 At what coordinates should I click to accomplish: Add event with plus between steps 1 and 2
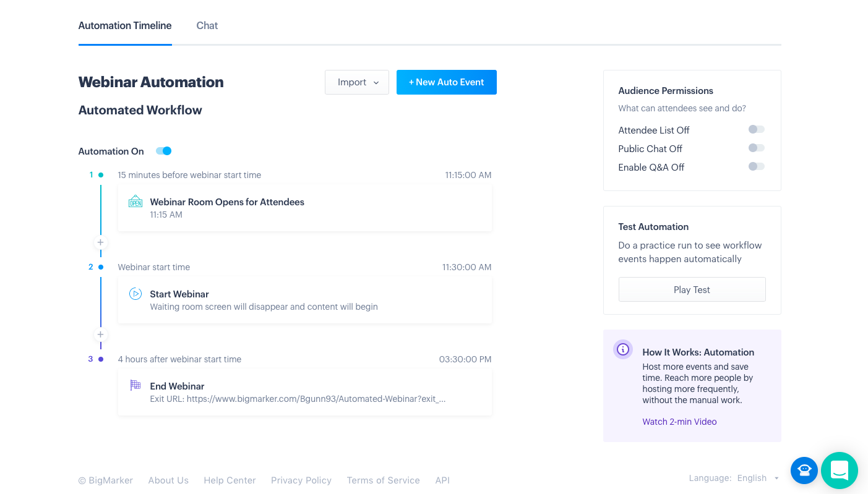click(100, 242)
